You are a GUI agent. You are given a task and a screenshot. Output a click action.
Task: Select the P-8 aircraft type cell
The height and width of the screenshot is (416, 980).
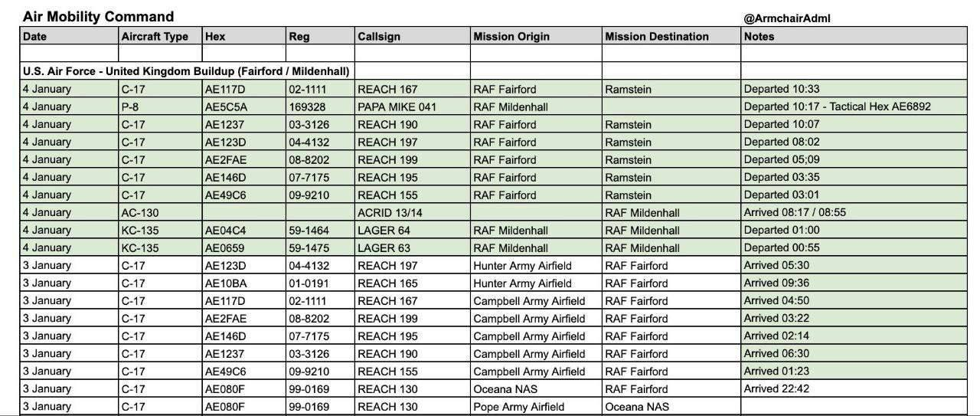click(129, 106)
